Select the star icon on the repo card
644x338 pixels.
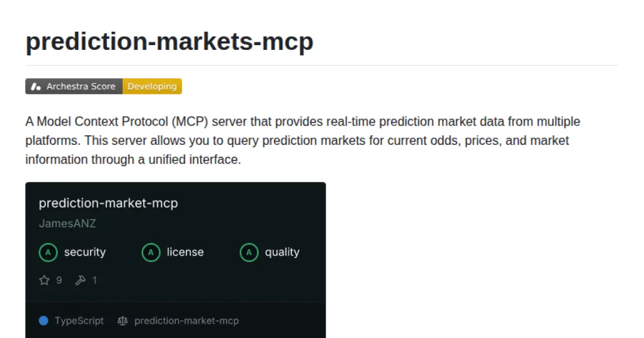[43, 280]
